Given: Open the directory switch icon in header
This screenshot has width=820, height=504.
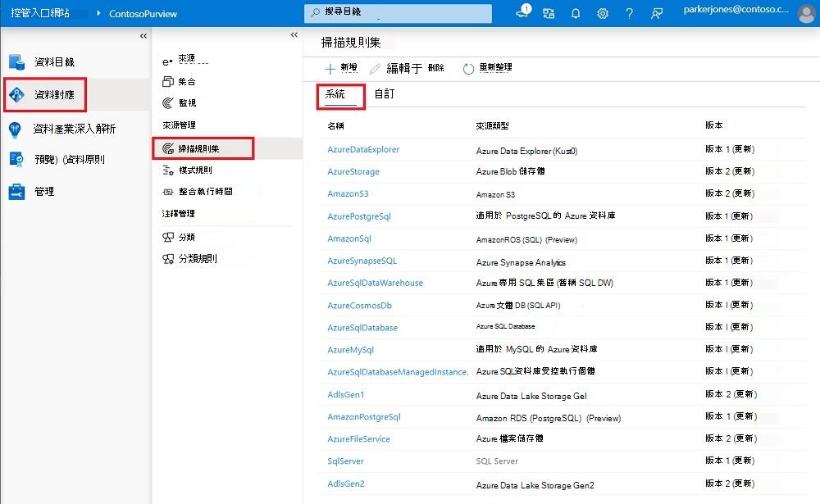Looking at the screenshot, I should coord(548,14).
